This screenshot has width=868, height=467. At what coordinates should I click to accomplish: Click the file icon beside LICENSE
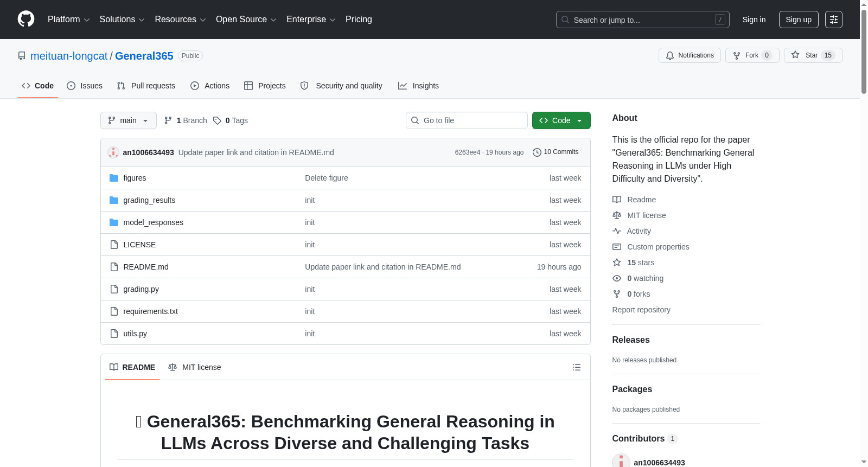pos(114,245)
